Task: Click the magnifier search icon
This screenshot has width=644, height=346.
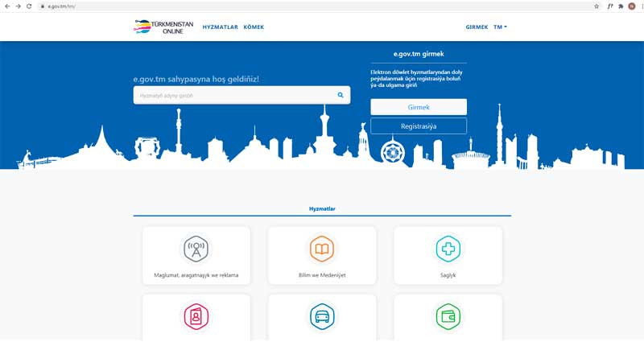Action: pyautogui.click(x=341, y=95)
